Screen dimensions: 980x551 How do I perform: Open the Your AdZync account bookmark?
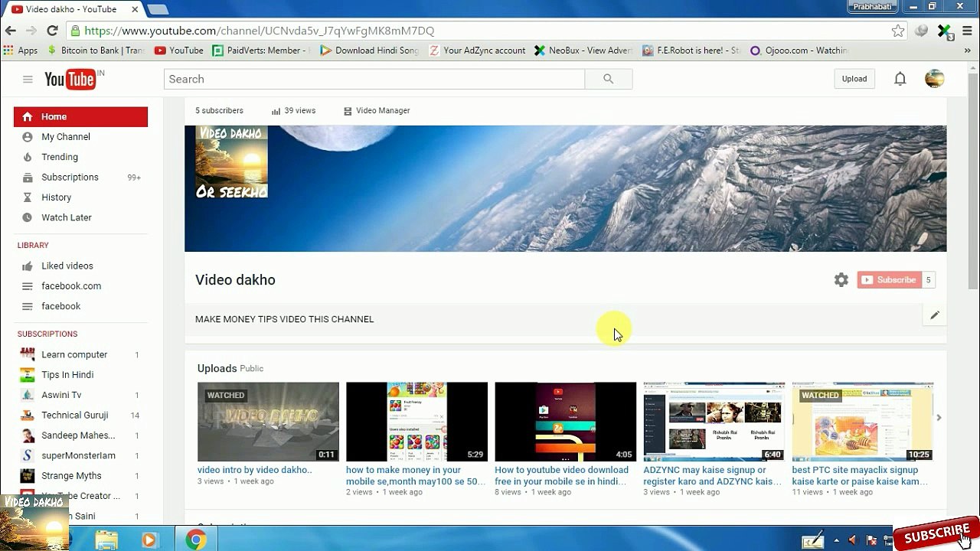click(x=477, y=51)
